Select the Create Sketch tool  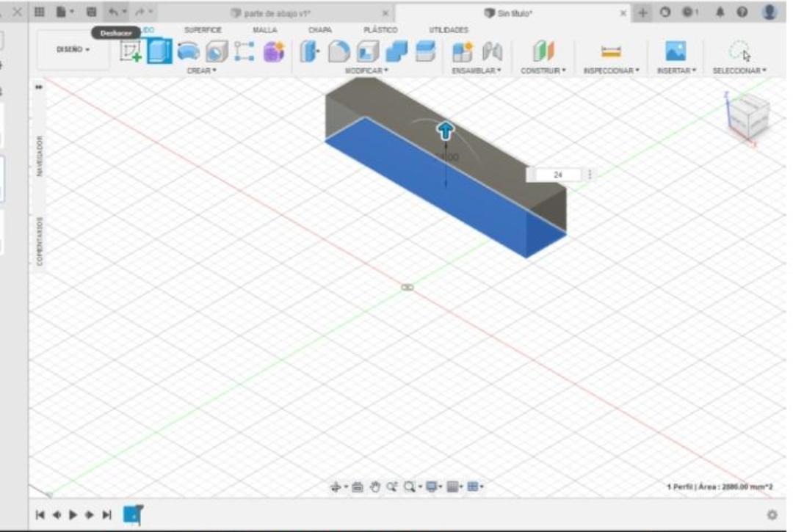(131, 51)
